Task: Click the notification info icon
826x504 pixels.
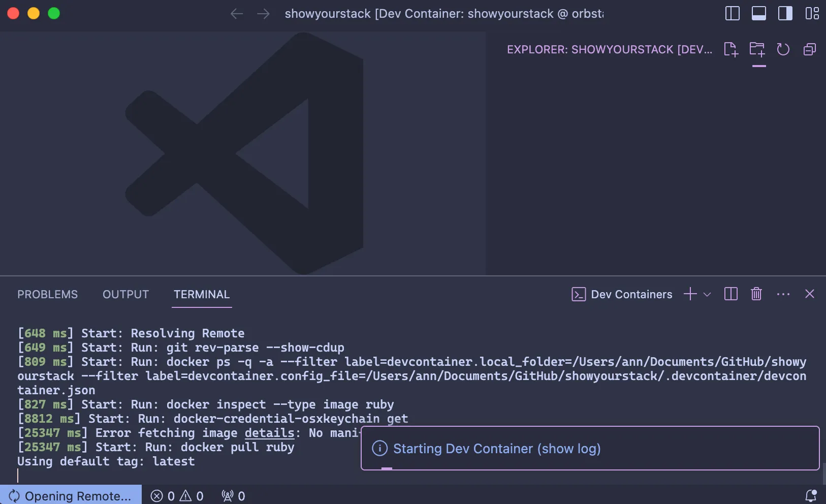Action: pyautogui.click(x=379, y=448)
